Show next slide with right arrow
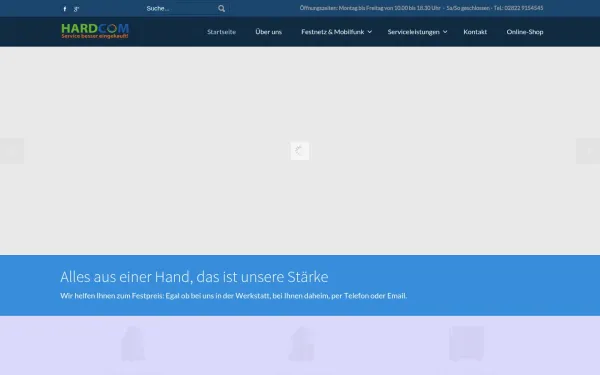 (588, 151)
